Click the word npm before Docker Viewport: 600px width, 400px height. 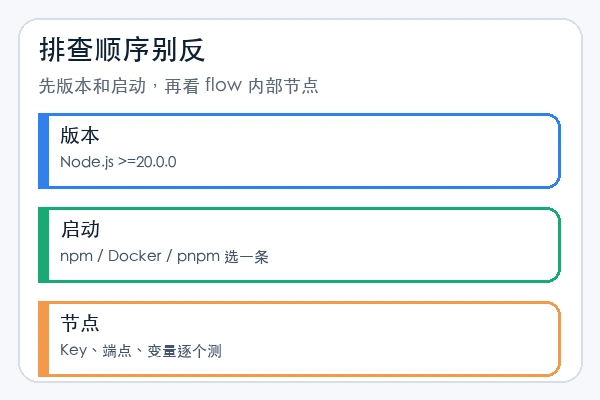77,257
